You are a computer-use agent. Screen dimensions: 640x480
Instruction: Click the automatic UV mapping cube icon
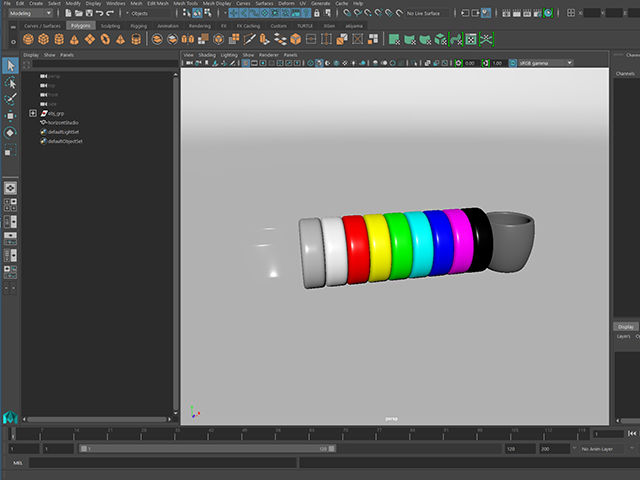pyautogui.click(x=440, y=39)
